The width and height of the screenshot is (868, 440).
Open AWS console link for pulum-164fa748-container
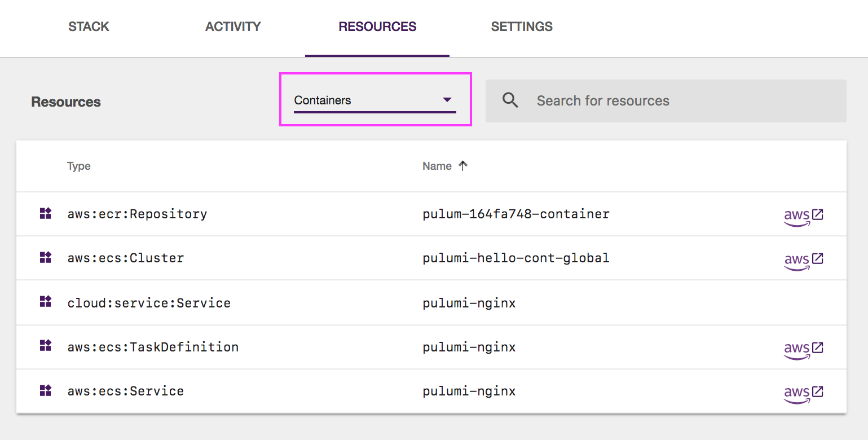[x=804, y=216]
